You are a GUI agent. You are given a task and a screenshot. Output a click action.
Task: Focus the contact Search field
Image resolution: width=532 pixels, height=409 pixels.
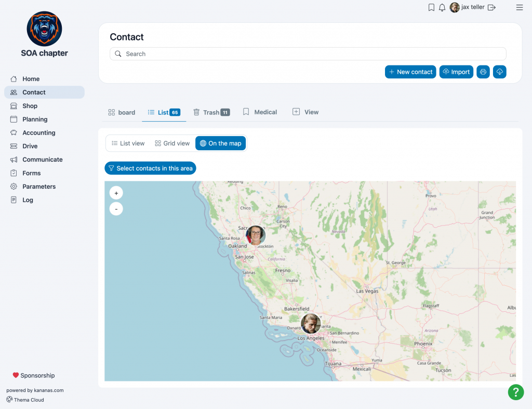(308, 54)
